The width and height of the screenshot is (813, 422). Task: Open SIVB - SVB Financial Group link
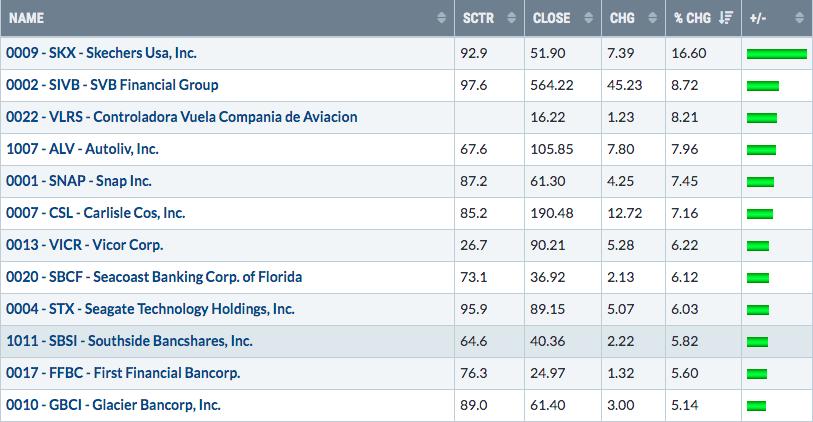(112, 85)
